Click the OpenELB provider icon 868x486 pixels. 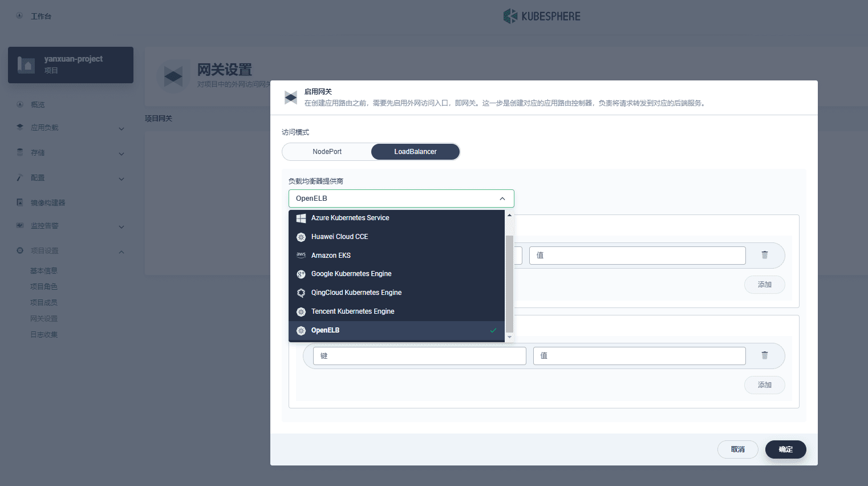click(x=301, y=330)
